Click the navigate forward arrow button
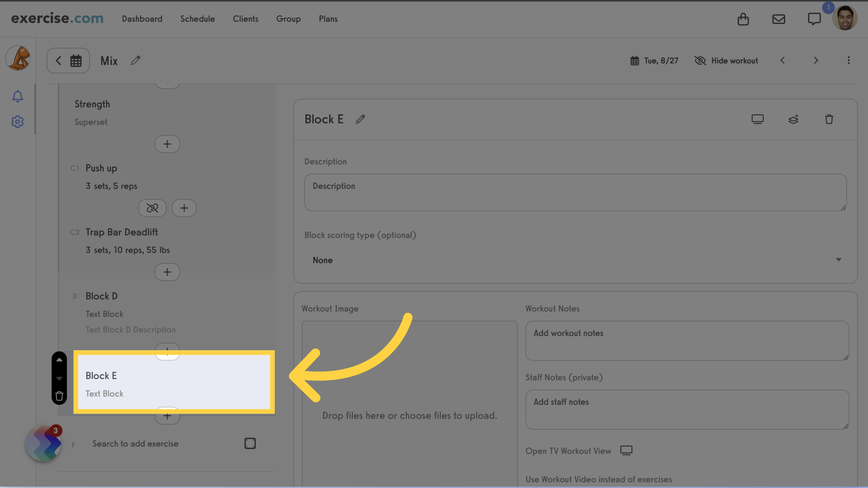 click(x=816, y=61)
